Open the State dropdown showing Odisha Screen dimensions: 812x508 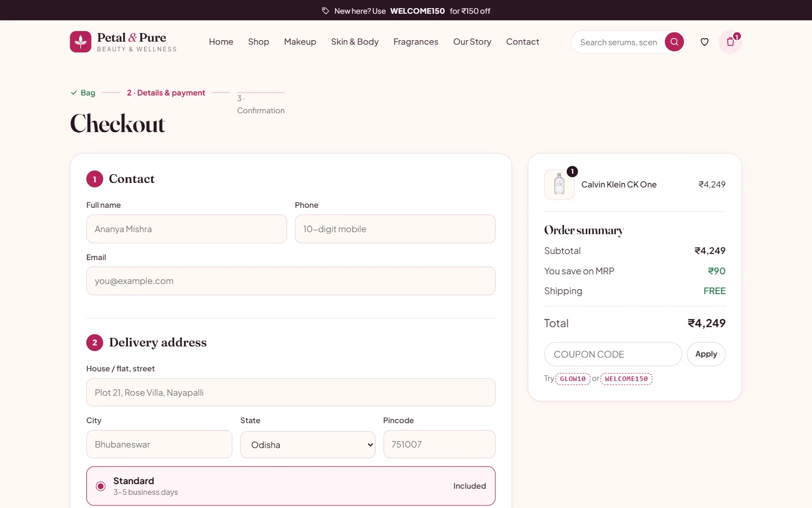[x=308, y=444]
